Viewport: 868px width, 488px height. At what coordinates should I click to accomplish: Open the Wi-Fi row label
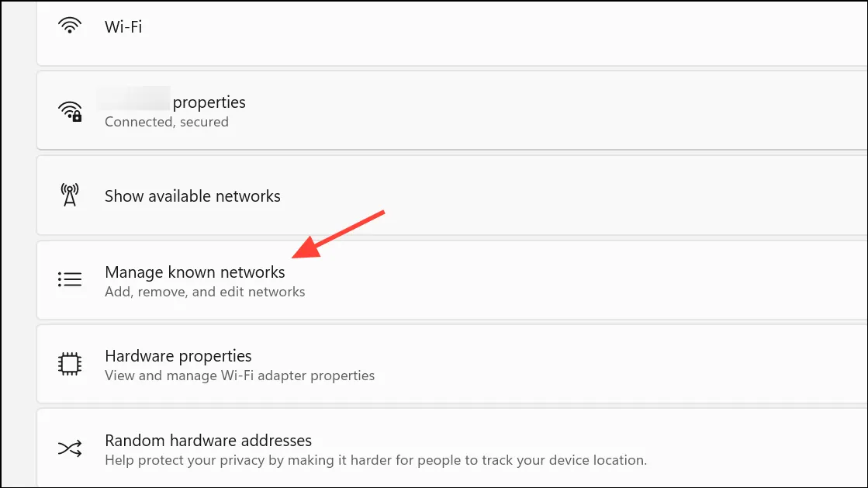tap(123, 26)
